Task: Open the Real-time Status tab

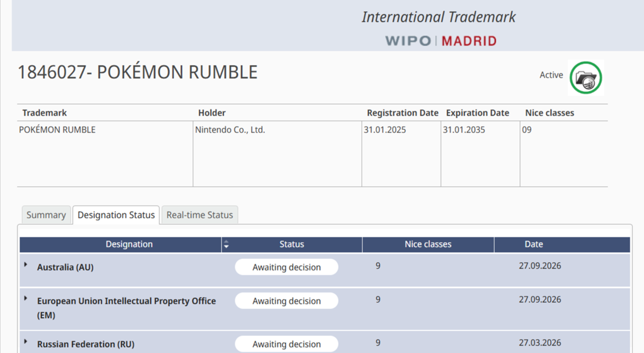Action: [x=200, y=215]
